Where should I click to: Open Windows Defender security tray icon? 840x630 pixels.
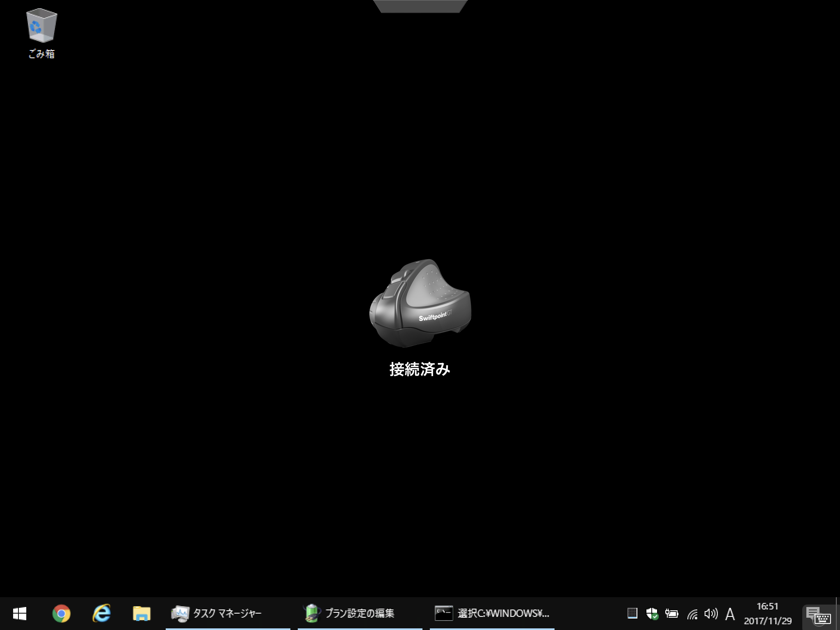click(652, 614)
